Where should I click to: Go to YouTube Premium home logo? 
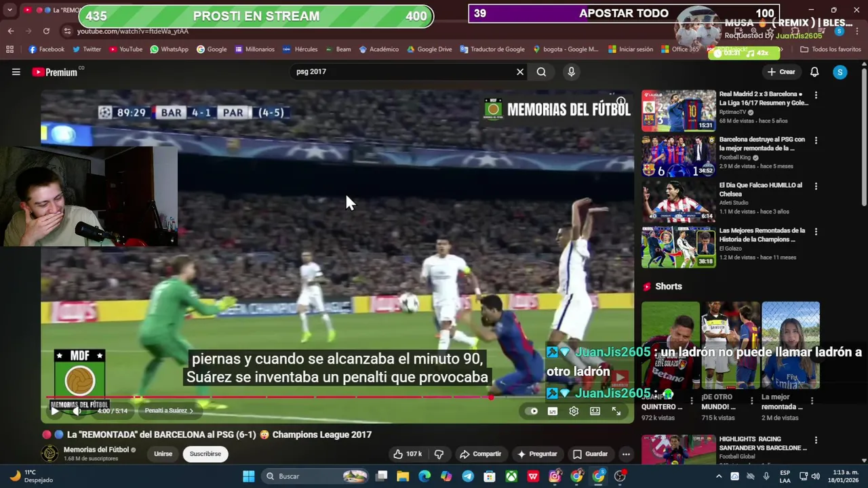54,72
